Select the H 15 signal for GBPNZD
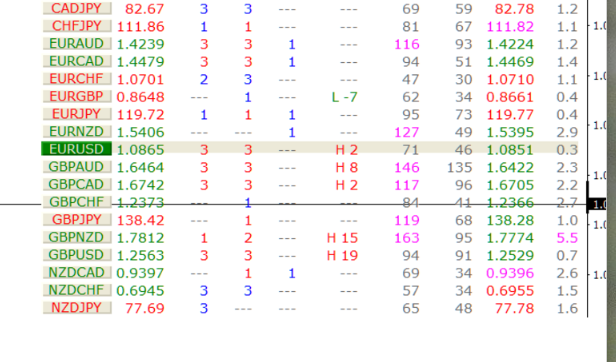616x362 pixels. [343, 238]
